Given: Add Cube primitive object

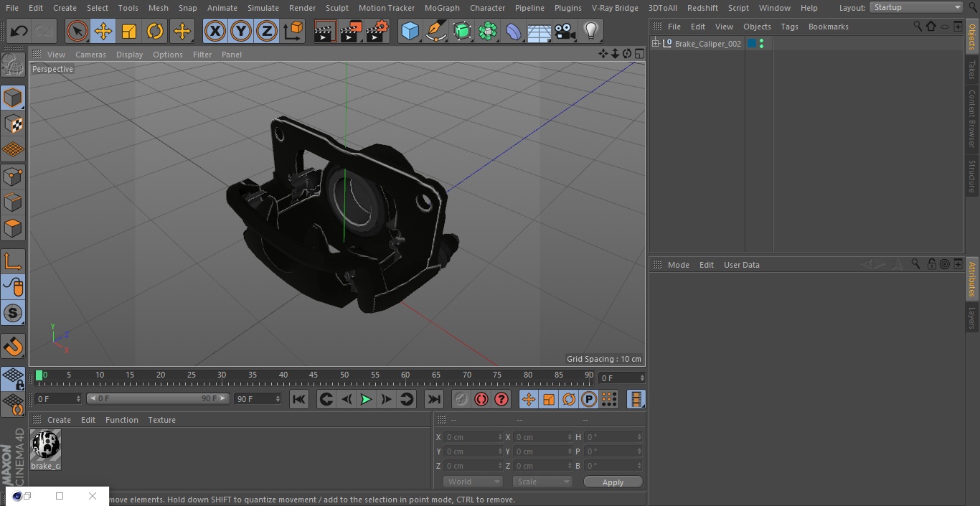Looking at the screenshot, I should [x=410, y=32].
